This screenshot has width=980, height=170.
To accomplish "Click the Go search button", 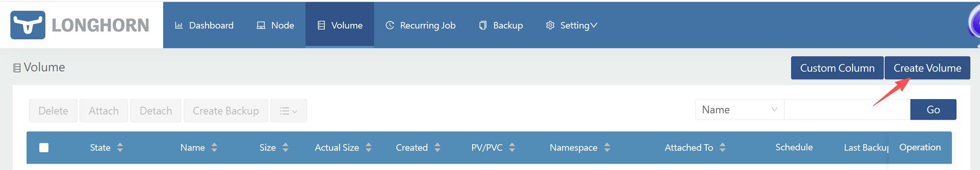I will click(x=933, y=110).
